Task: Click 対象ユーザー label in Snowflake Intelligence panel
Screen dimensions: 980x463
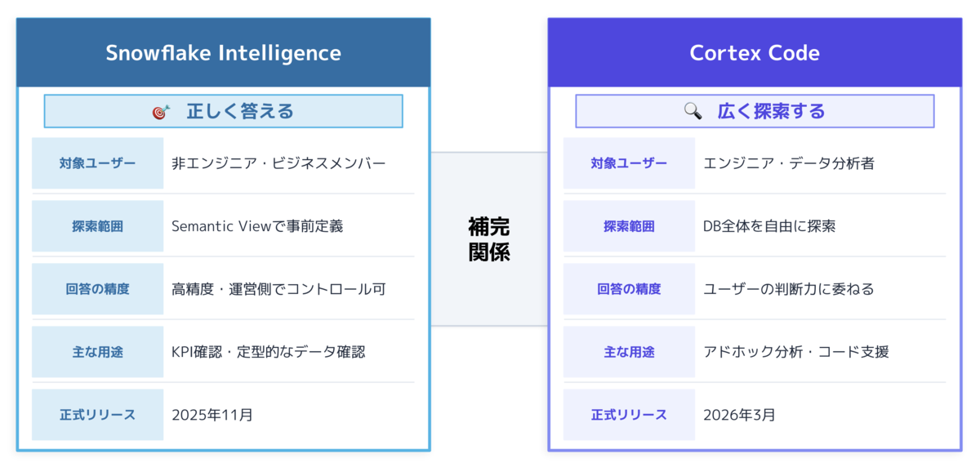Action: (97, 163)
